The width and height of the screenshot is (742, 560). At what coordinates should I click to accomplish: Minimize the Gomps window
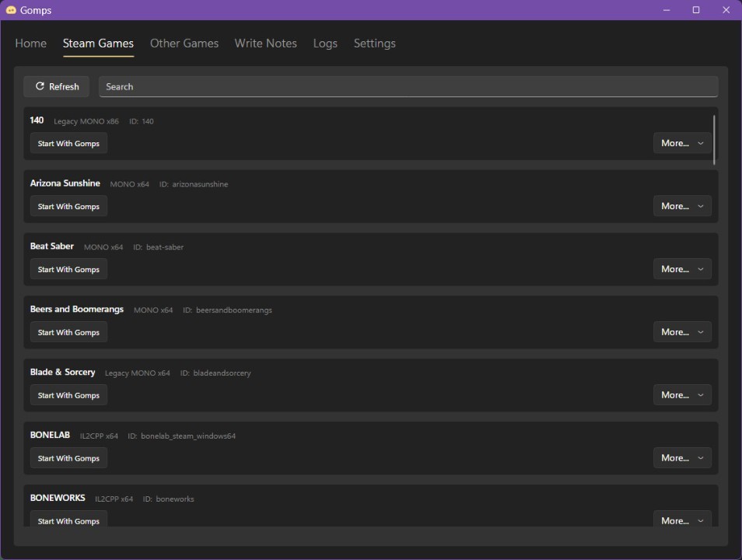667,10
